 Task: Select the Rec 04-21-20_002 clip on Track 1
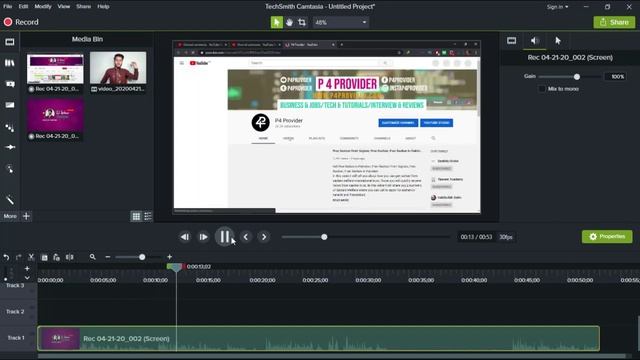point(318,338)
